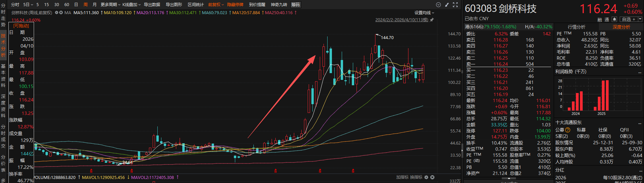Click the price alert bell icon

tap(614, 20)
